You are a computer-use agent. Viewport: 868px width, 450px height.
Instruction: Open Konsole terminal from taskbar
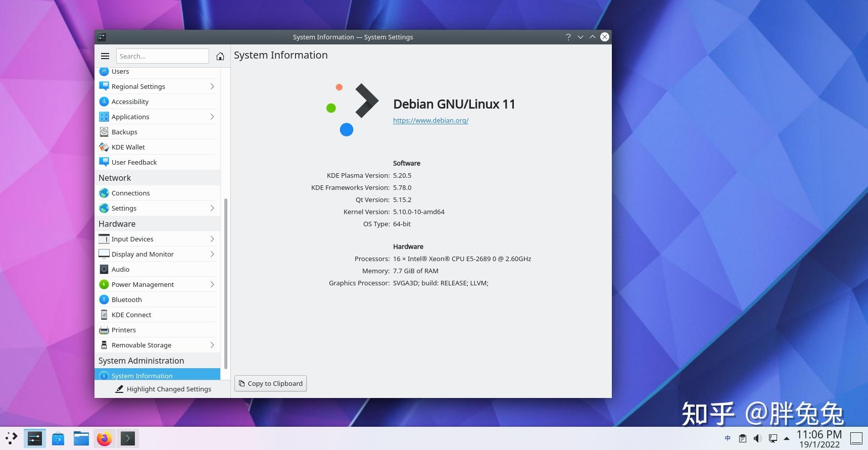click(x=128, y=438)
